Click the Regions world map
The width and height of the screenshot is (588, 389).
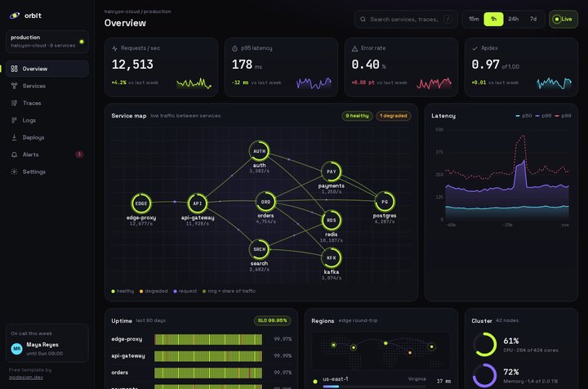click(x=381, y=351)
